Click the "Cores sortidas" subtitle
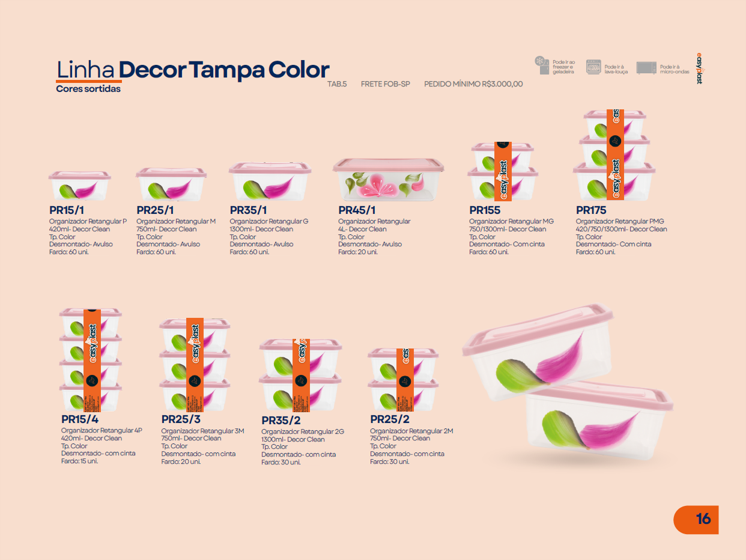This screenshot has width=746, height=560. coord(88,89)
